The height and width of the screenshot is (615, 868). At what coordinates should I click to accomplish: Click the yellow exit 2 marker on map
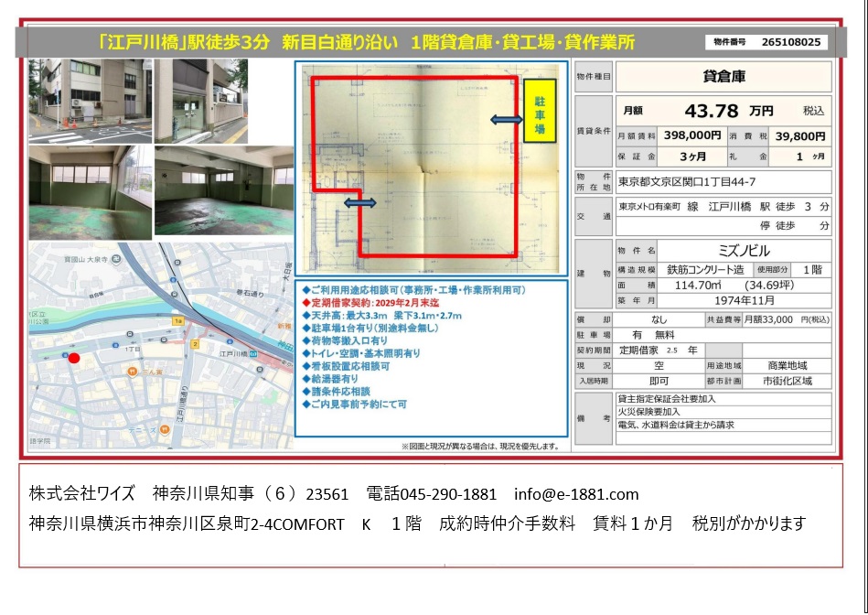[x=195, y=344]
